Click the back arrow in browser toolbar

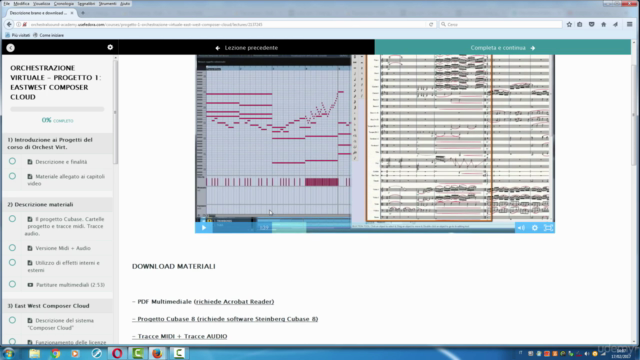pyautogui.click(x=9, y=24)
